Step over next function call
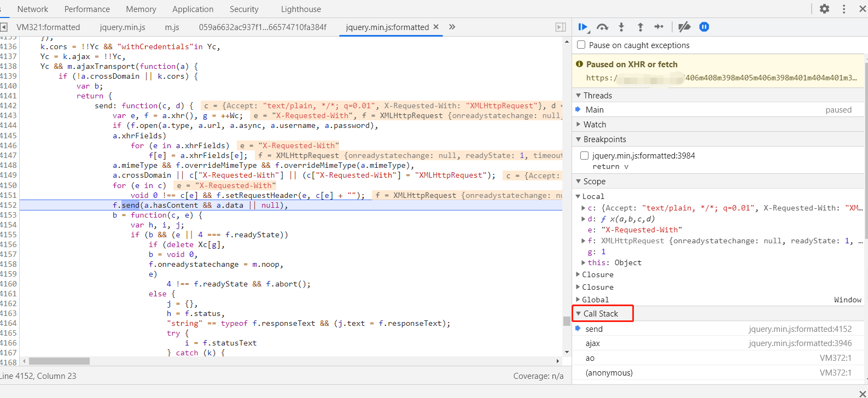868x398 pixels. tap(602, 27)
